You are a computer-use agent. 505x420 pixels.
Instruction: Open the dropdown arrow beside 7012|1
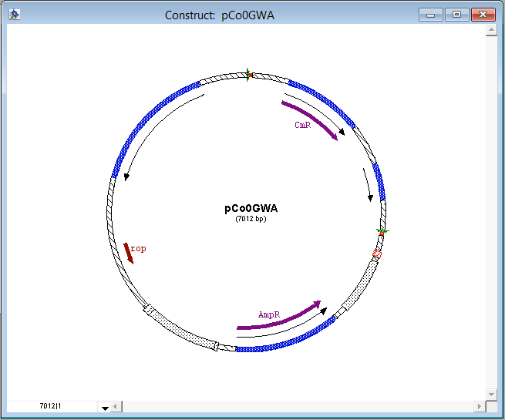coord(105,408)
